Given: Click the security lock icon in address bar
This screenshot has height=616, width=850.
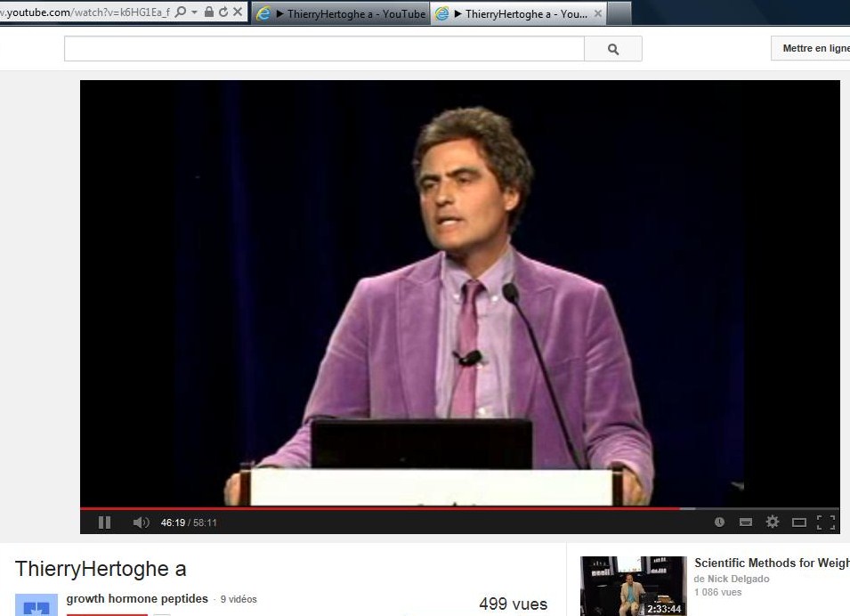Looking at the screenshot, I should coord(209,12).
